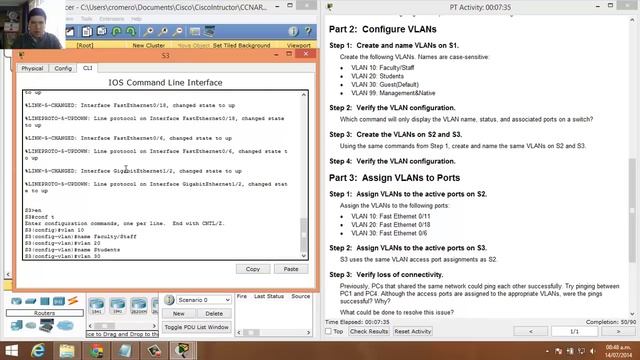Click the Zoom Out magnifier icon
The height and width of the screenshot is (360, 640).
pyautogui.click(x=178, y=31)
